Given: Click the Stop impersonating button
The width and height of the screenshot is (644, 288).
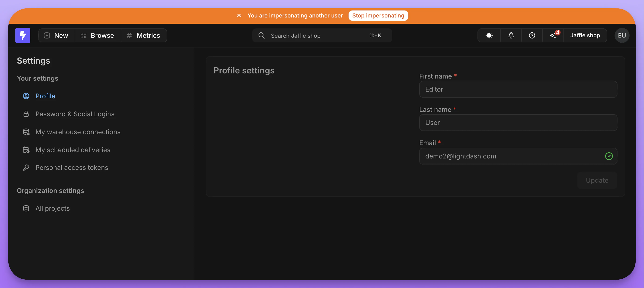Looking at the screenshot, I should [378, 15].
